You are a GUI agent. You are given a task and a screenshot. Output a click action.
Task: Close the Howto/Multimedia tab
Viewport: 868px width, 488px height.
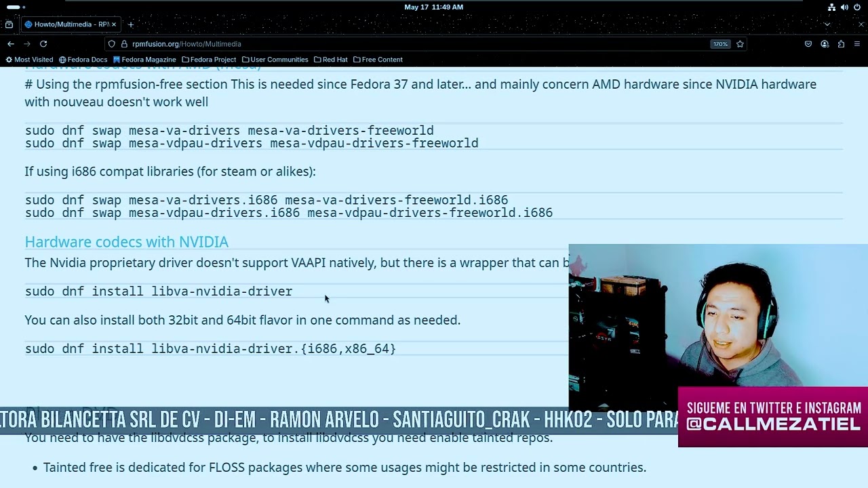pos(114,24)
